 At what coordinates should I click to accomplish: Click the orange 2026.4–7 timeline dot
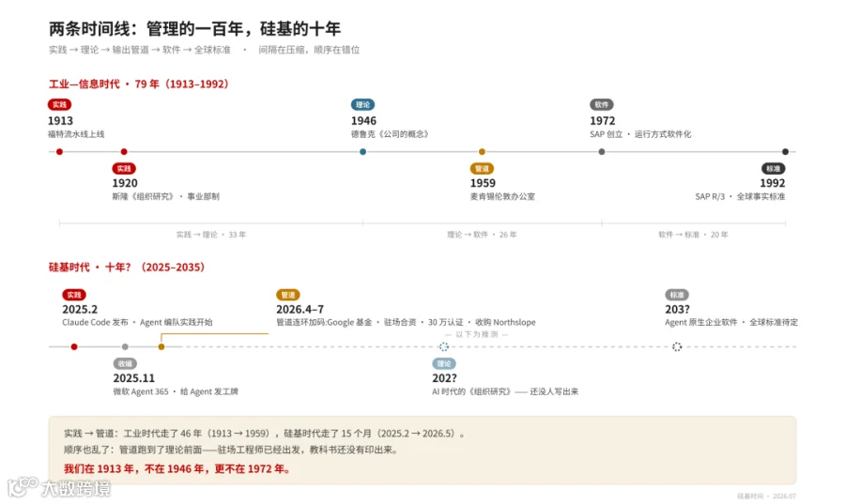(161, 346)
